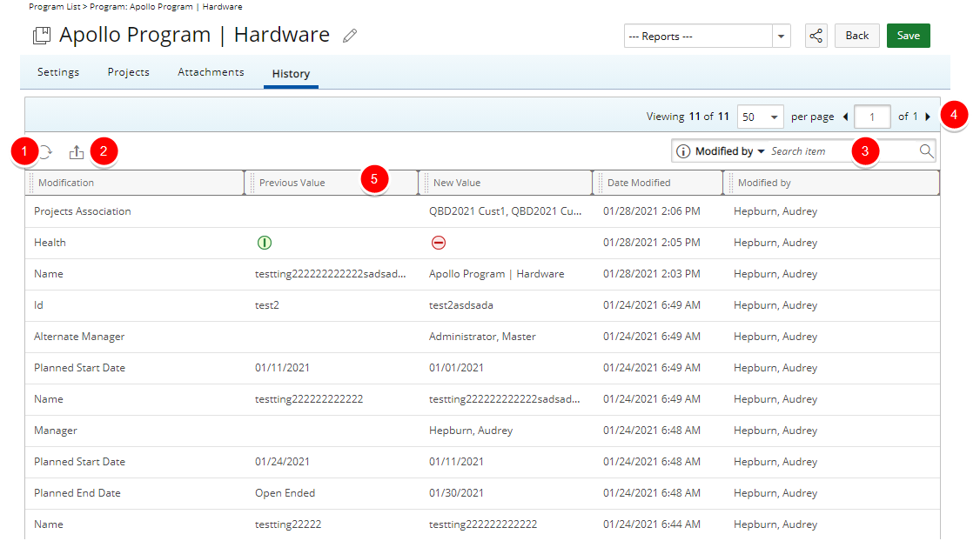Go to next page arrow

pos(928,117)
